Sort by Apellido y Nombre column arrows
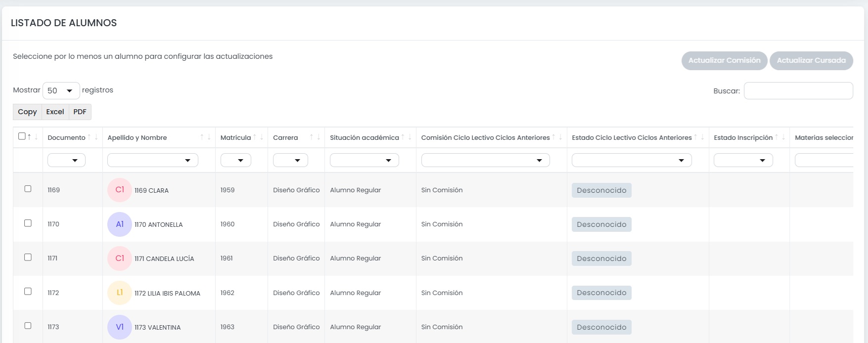This screenshot has height=343, width=868. pos(205,137)
